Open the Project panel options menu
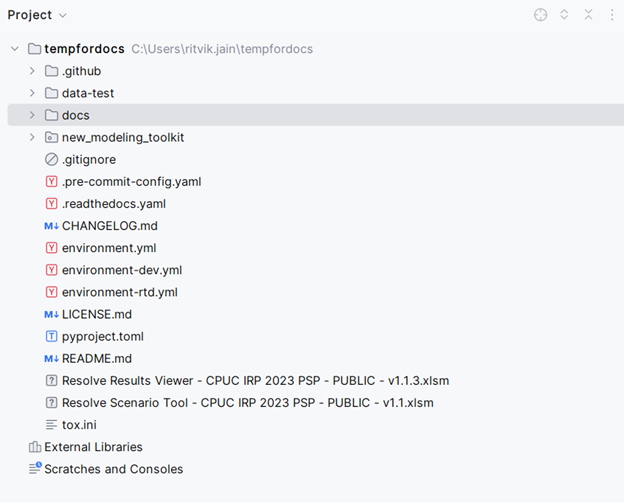The height and width of the screenshot is (502, 624). [611, 15]
